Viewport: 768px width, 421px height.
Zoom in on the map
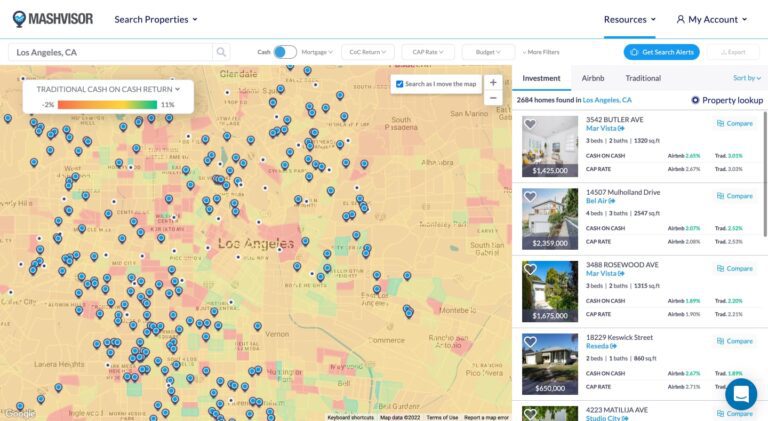coord(493,82)
